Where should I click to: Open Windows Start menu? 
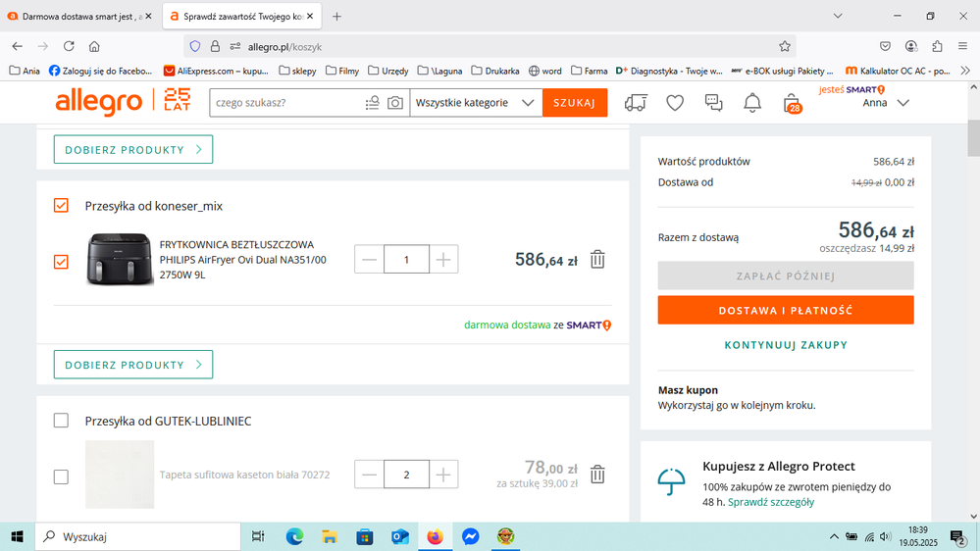[17, 536]
